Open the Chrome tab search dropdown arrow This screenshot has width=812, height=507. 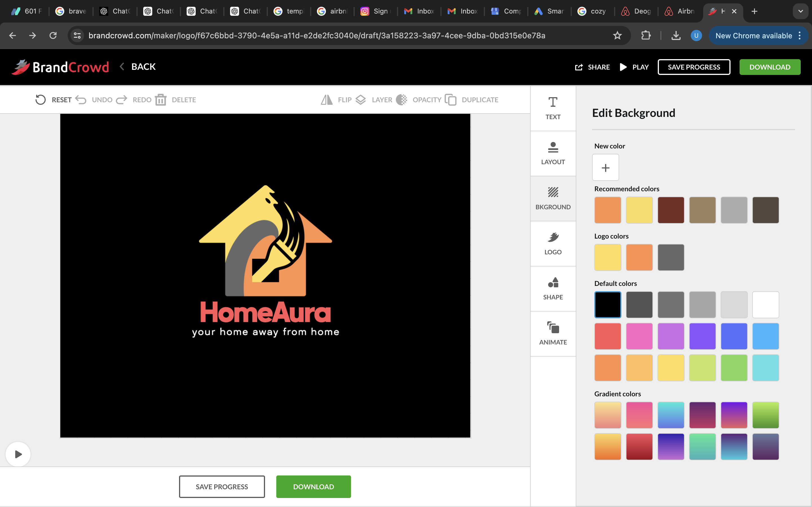pos(801,11)
